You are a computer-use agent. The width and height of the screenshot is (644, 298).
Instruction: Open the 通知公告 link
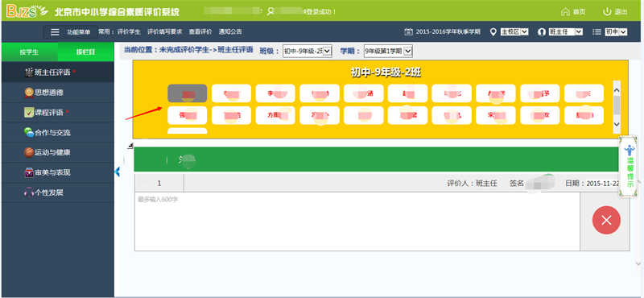pos(230,31)
